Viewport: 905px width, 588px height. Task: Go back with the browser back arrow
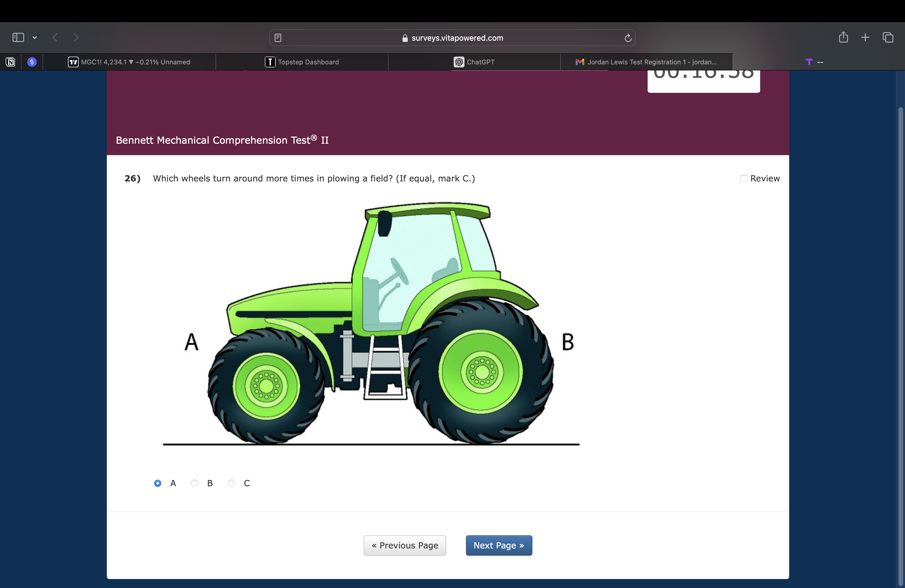(x=55, y=37)
